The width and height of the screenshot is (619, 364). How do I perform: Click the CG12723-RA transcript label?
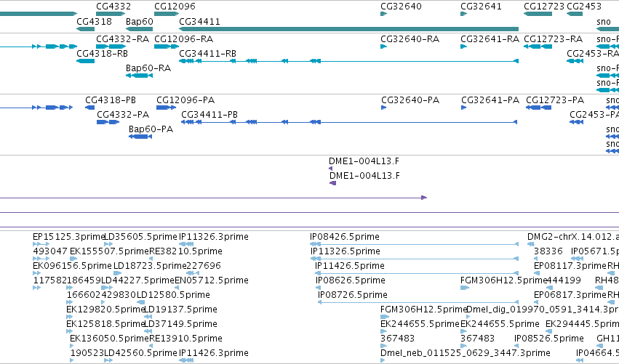pos(553,39)
